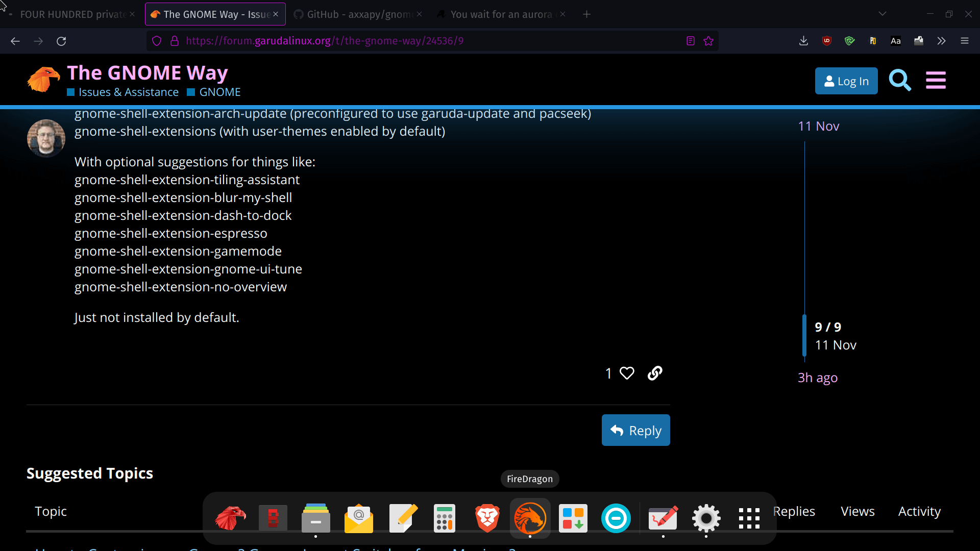Launch Brave browser from dock
Image resolution: width=980 pixels, height=551 pixels.
pos(487,518)
